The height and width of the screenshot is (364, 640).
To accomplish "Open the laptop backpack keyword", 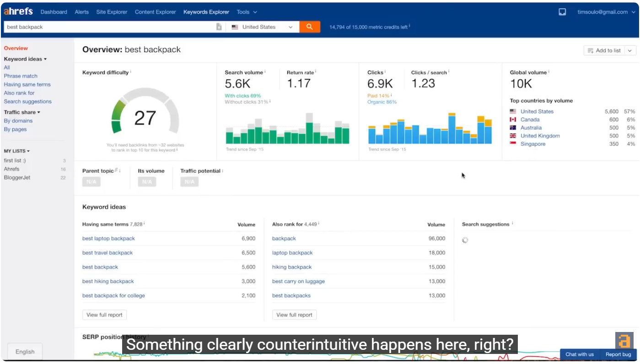I will 292,252.
